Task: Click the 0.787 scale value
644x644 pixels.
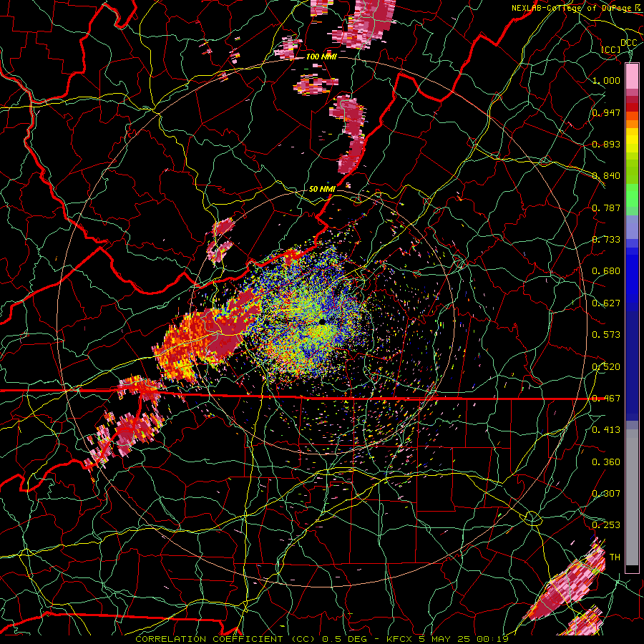Action: tap(606, 208)
